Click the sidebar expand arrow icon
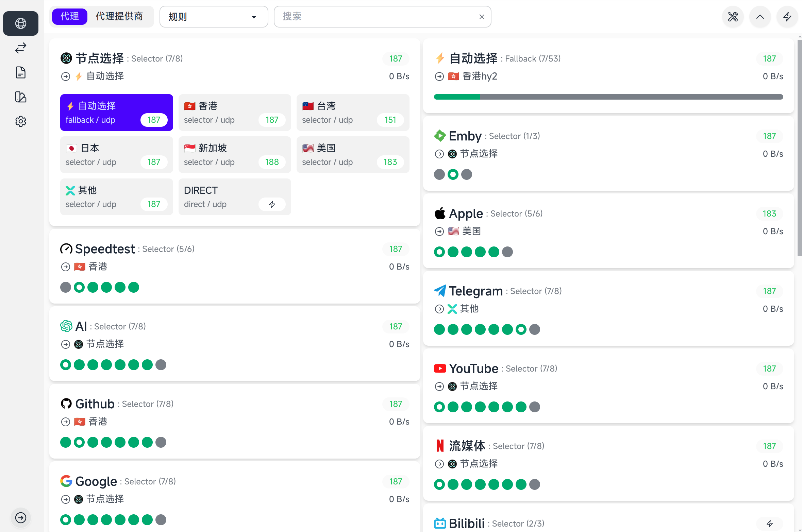This screenshot has height=532, width=802. (x=21, y=518)
